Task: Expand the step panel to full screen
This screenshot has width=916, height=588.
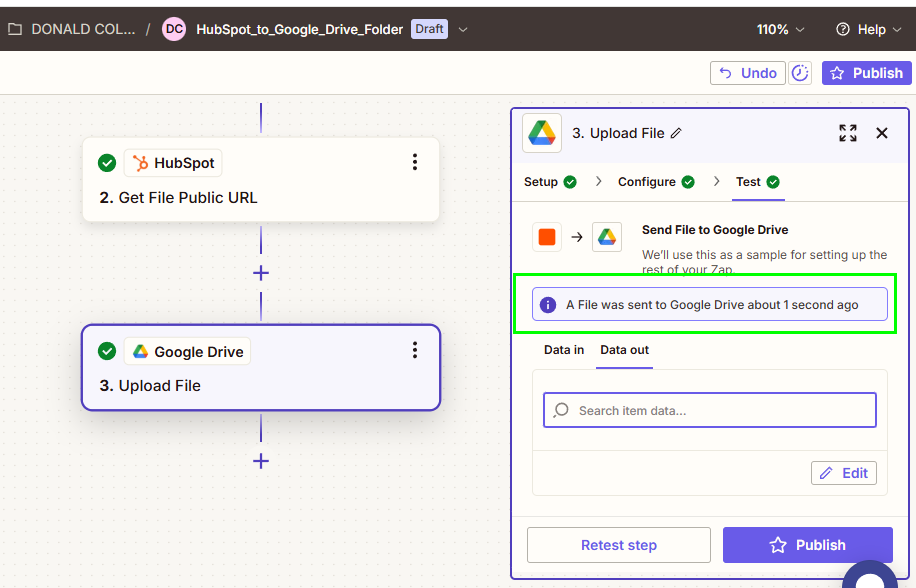Action: point(848,133)
